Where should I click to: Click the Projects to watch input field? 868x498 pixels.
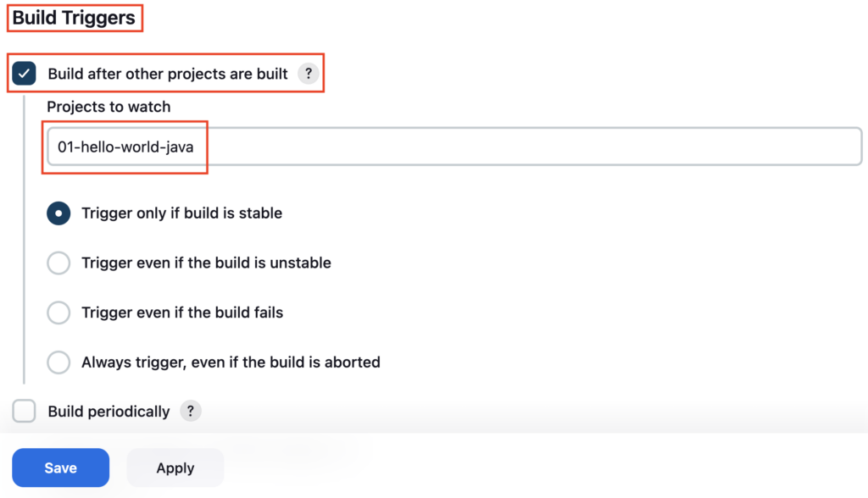pyautogui.click(x=454, y=147)
